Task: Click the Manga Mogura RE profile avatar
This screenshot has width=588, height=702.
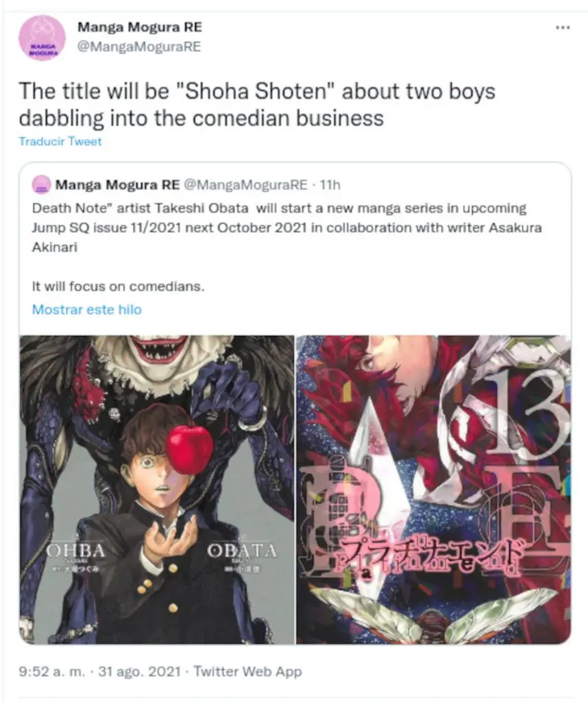Action: tap(42, 38)
